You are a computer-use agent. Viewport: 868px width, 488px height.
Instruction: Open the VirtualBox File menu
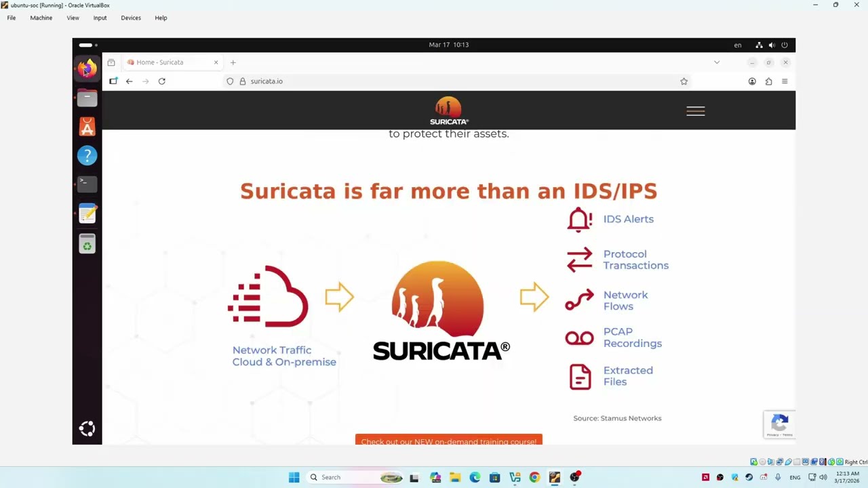click(12, 18)
